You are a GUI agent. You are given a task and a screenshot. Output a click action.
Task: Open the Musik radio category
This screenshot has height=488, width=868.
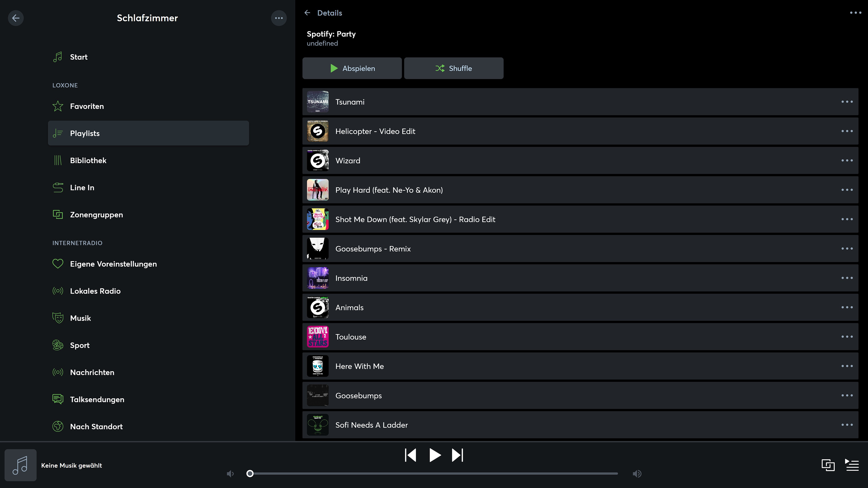(x=148, y=318)
